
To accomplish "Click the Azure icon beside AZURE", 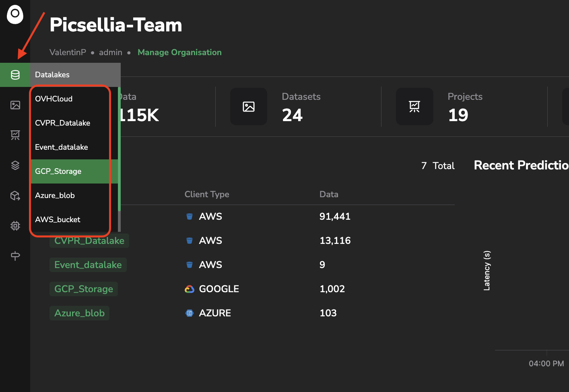I will (x=190, y=313).
